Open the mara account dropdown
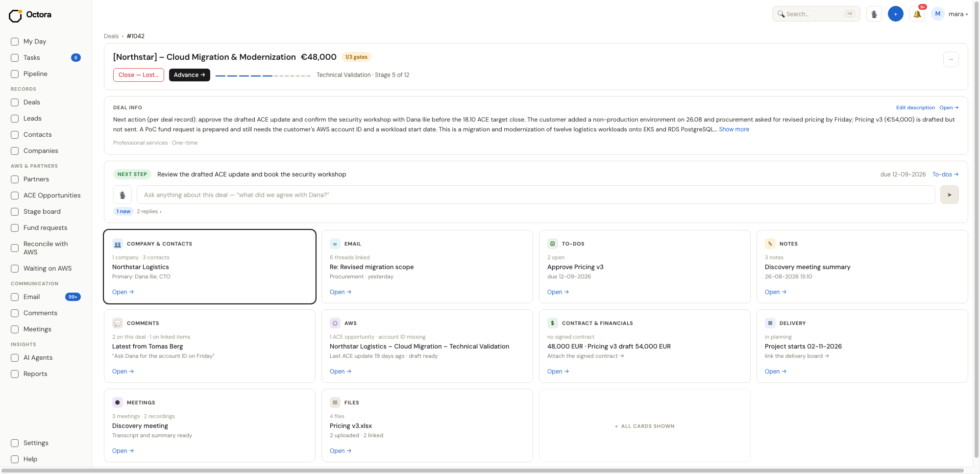 tap(958, 14)
